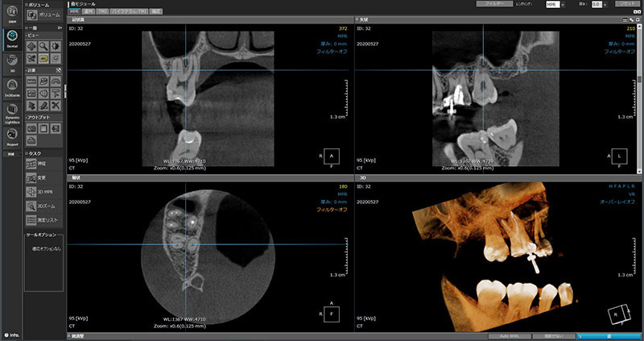
Task: Select the magnifier zoom tool
Action: pos(43,47)
